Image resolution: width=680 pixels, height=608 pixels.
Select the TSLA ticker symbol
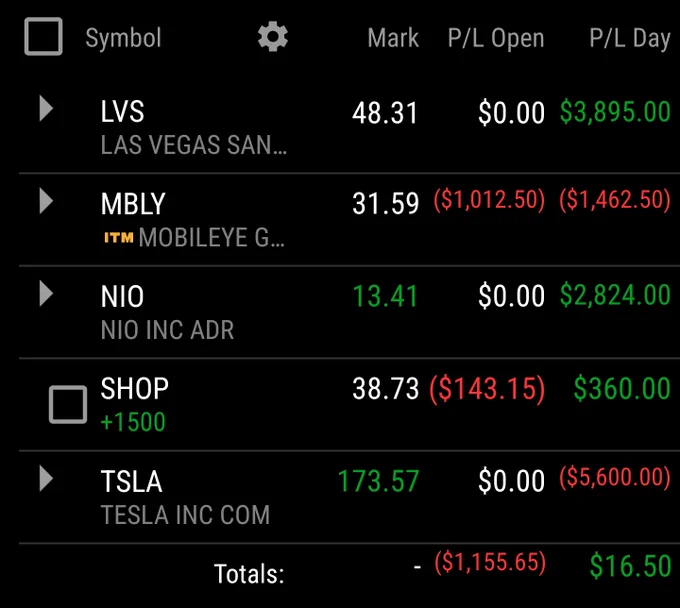(x=131, y=481)
